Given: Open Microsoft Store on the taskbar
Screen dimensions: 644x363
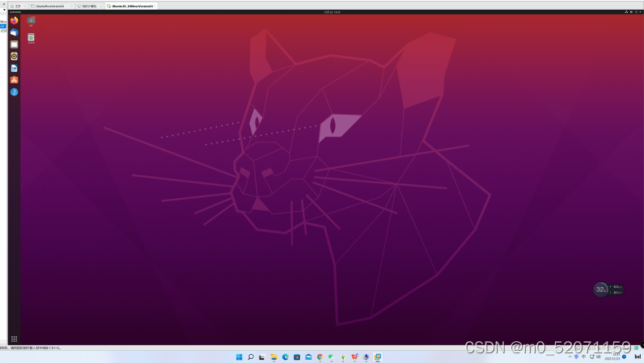Looking at the screenshot, I should 297,357.
